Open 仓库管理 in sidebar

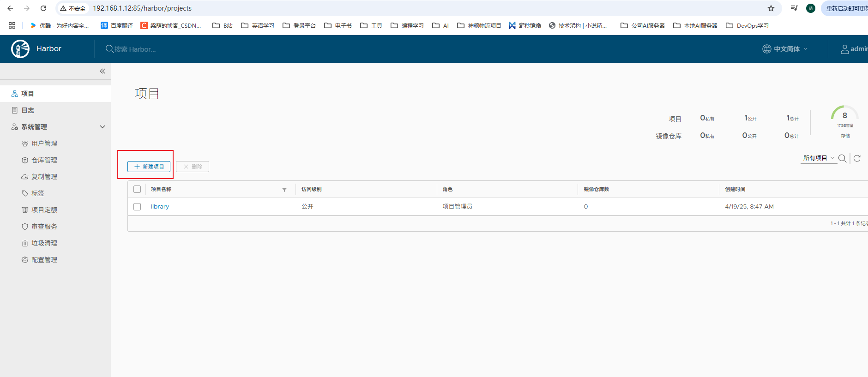click(44, 160)
